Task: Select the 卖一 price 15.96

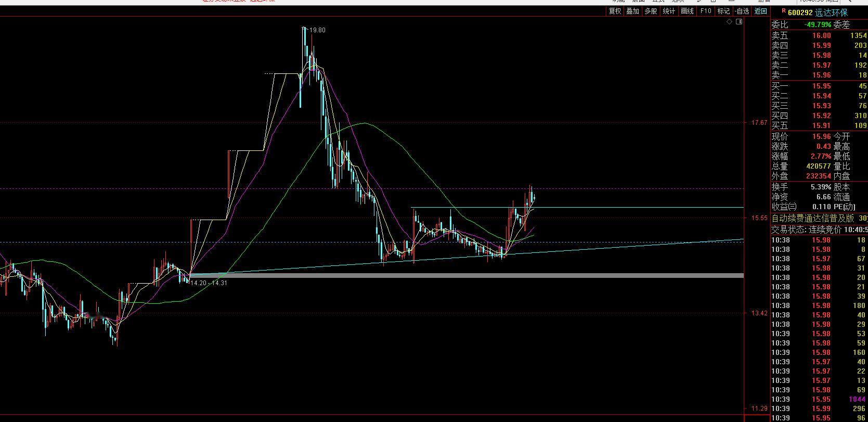Action: point(822,75)
